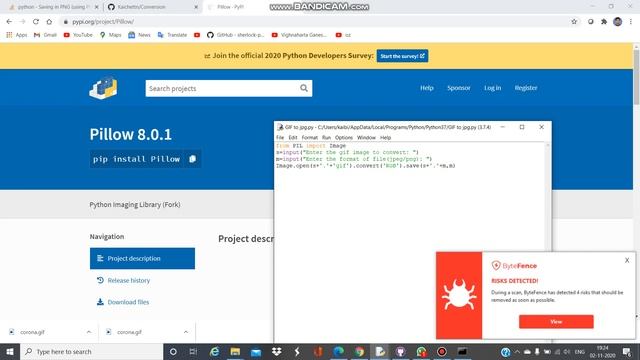
Task: Open the YouTube bookmark
Action: click(x=78, y=35)
